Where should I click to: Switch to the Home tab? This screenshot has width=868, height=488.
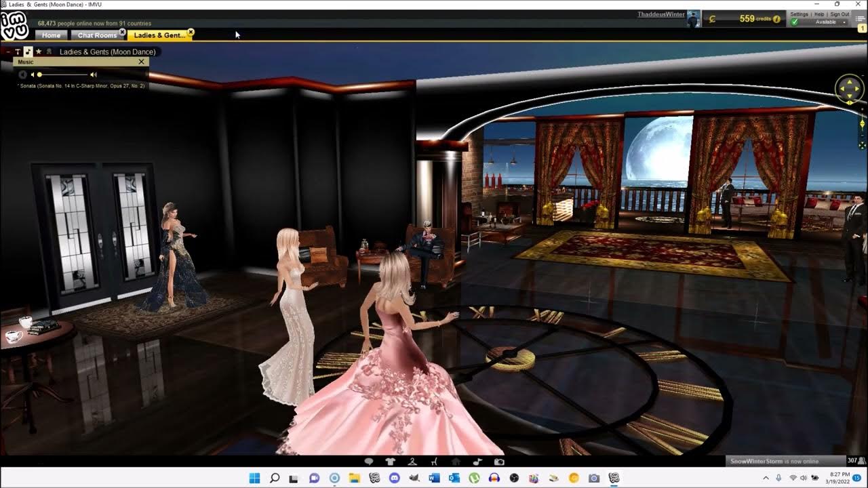[x=51, y=35]
